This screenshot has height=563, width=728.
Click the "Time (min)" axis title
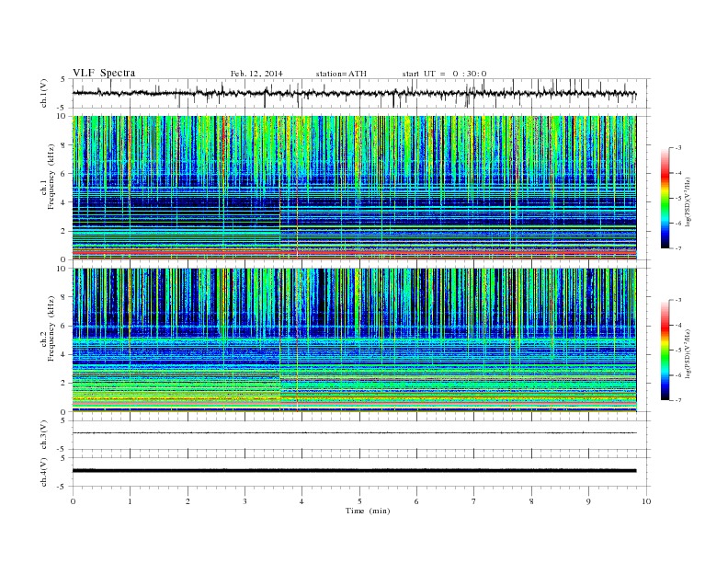368,511
